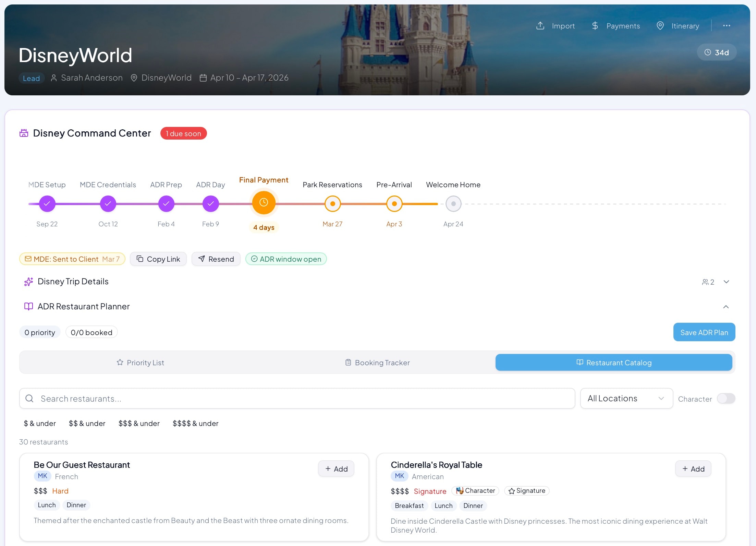Image resolution: width=756 pixels, height=546 pixels.
Task: Click Save ADR Plan
Action: (704, 332)
